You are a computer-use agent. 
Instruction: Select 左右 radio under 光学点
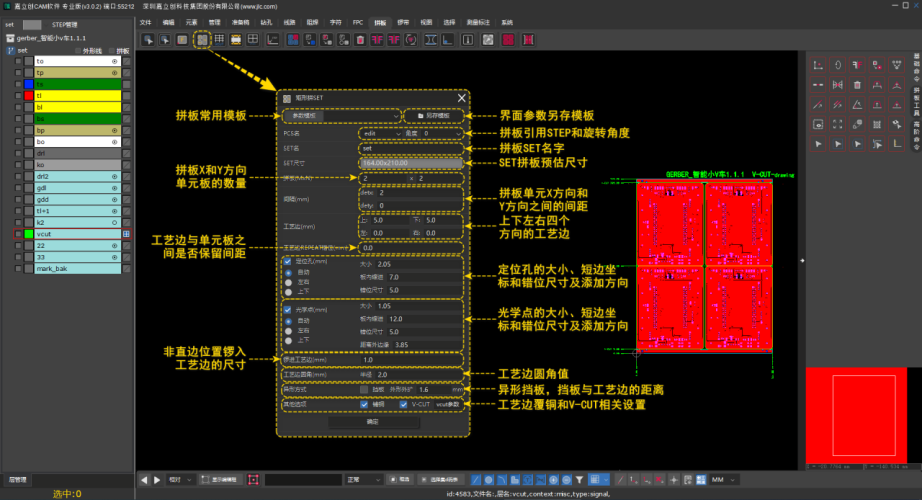(x=288, y=331)
